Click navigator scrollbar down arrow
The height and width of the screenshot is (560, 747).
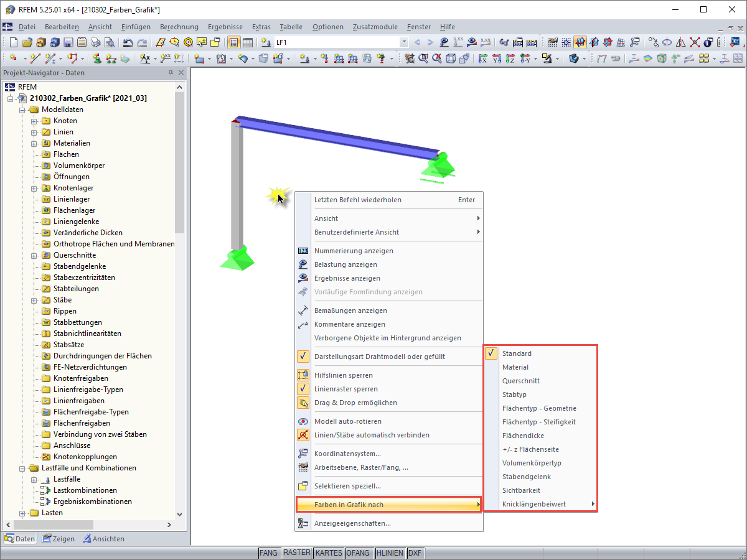click(x=180, y=514)
